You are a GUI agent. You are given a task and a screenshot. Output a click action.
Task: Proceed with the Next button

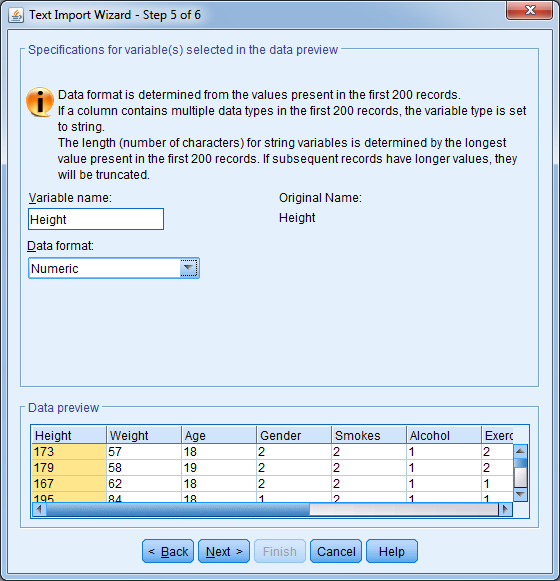pos(224,551)
